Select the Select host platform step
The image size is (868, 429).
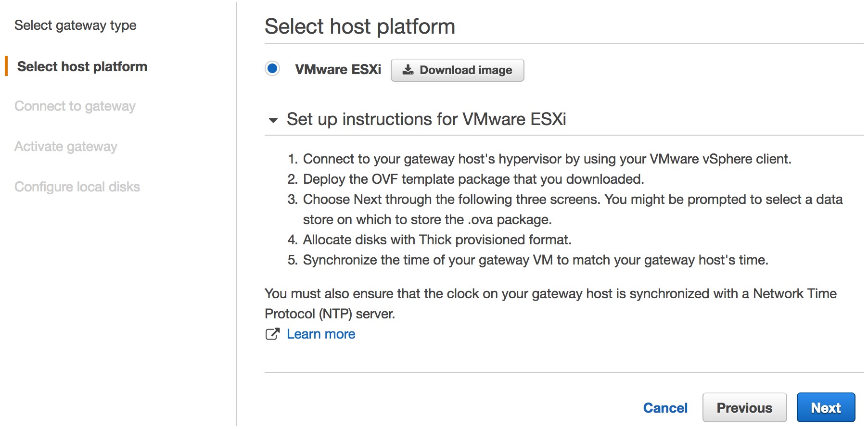(x=82, y=66)
